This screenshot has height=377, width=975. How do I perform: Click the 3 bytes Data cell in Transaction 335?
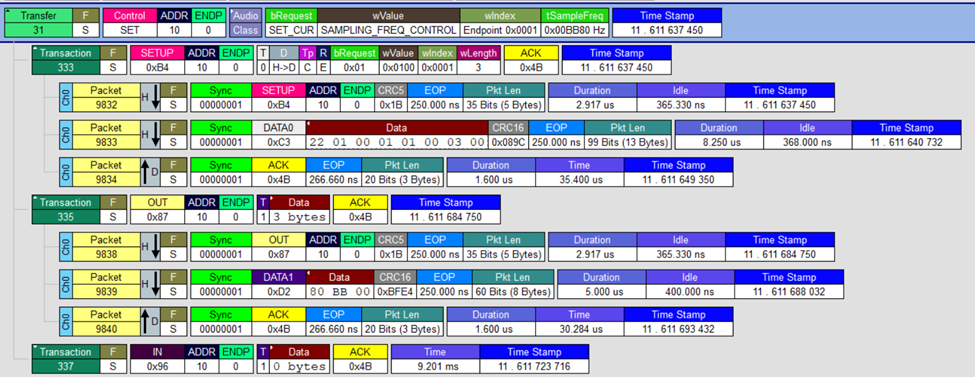coord(300,210)
